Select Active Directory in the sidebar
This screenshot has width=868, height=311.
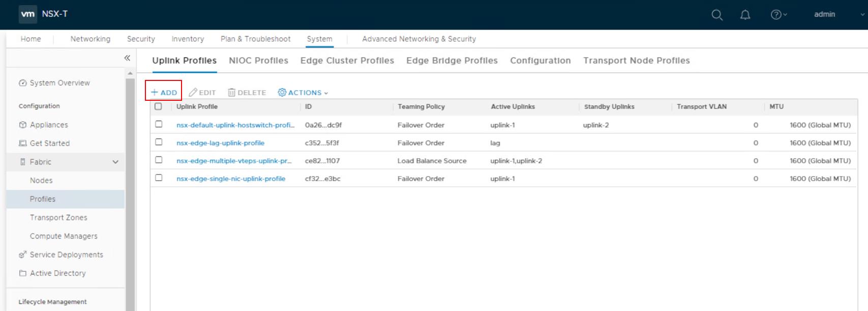point(58,273)
